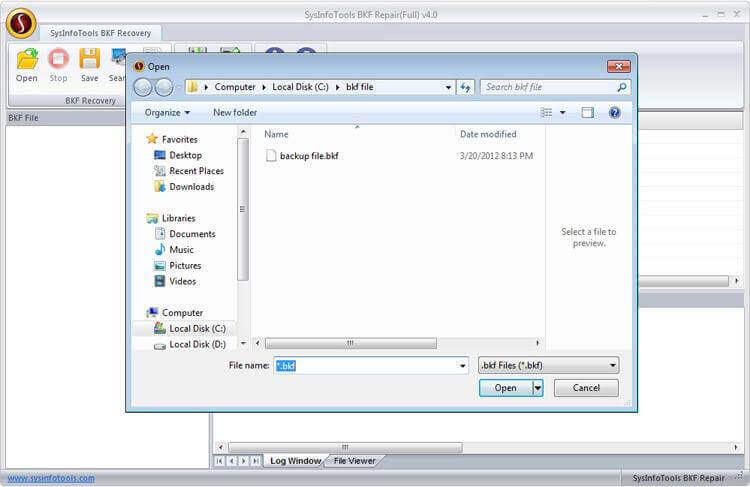The height and width of the screenshot is (487, 750).
Task: Expand the File name history dropdown arrow
Action: tap(463, 366)
